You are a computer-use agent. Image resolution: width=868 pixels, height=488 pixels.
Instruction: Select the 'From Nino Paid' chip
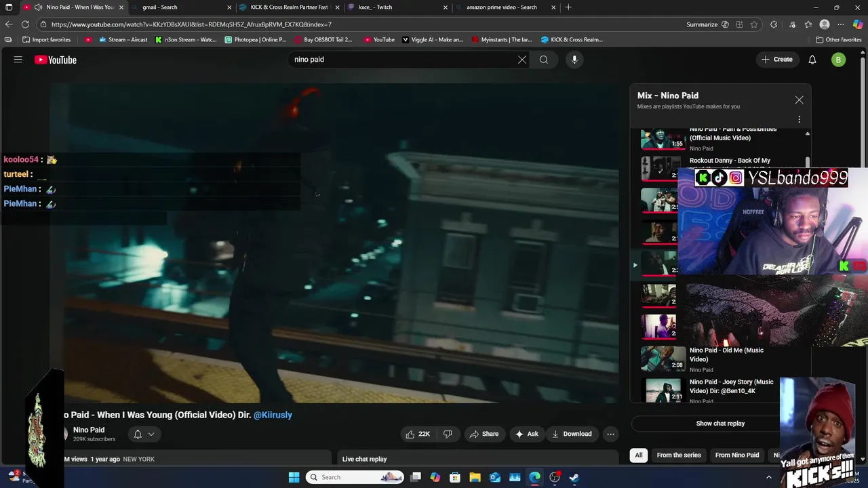737,455
